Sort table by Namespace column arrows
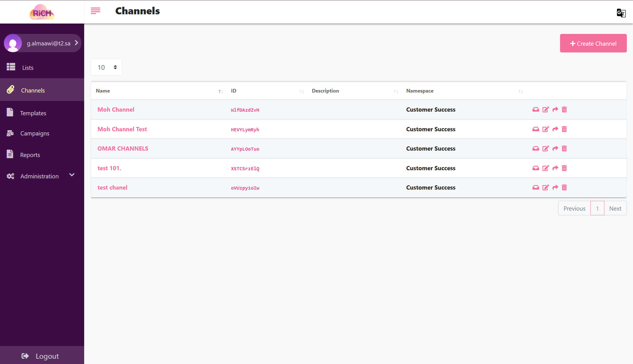The image size is (633, 364). 520,91
